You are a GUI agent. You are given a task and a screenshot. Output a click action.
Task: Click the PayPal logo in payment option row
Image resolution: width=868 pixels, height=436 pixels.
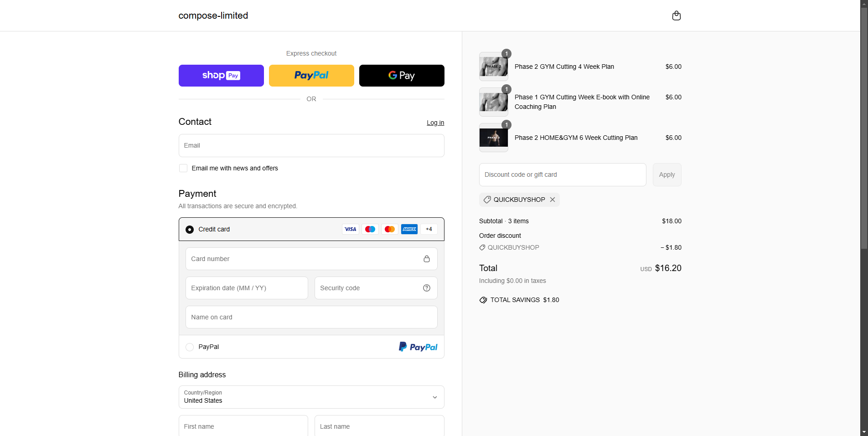click(x=418, y=347)
